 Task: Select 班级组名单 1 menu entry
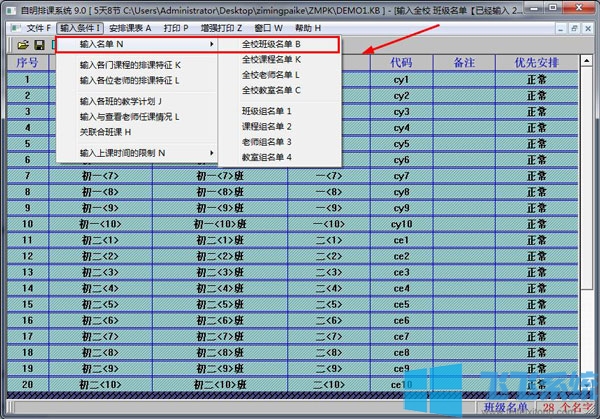(279, 111)
